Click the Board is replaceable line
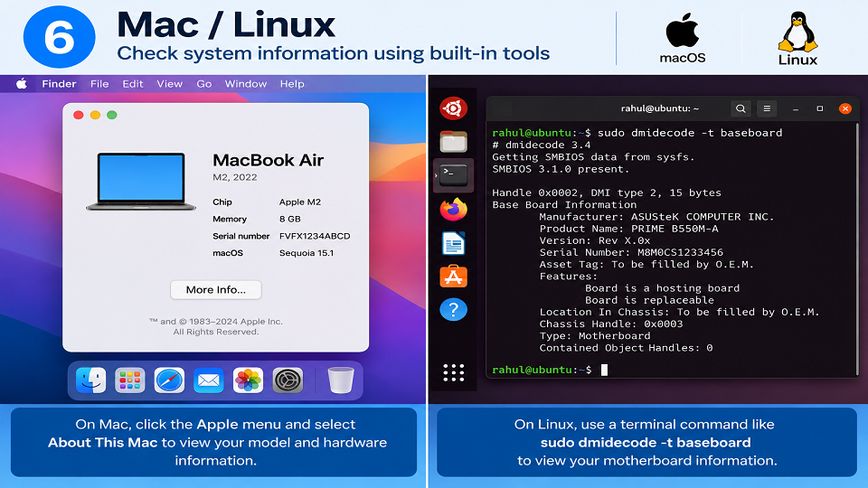 (x=649, y=300)
